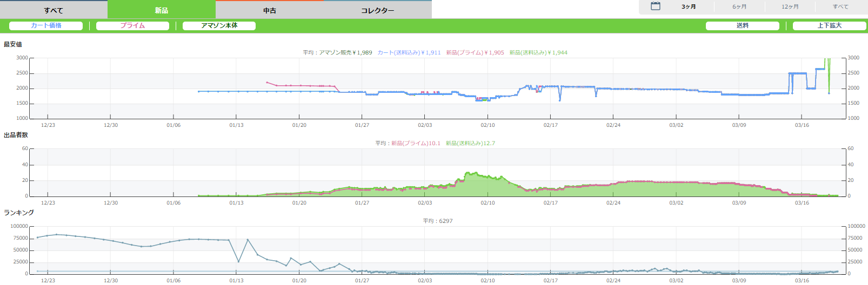Click 新品(プライム) ¥1,905 legend in price chart
Viewport: 868px width, 285px height.
[x=475, y=53]
